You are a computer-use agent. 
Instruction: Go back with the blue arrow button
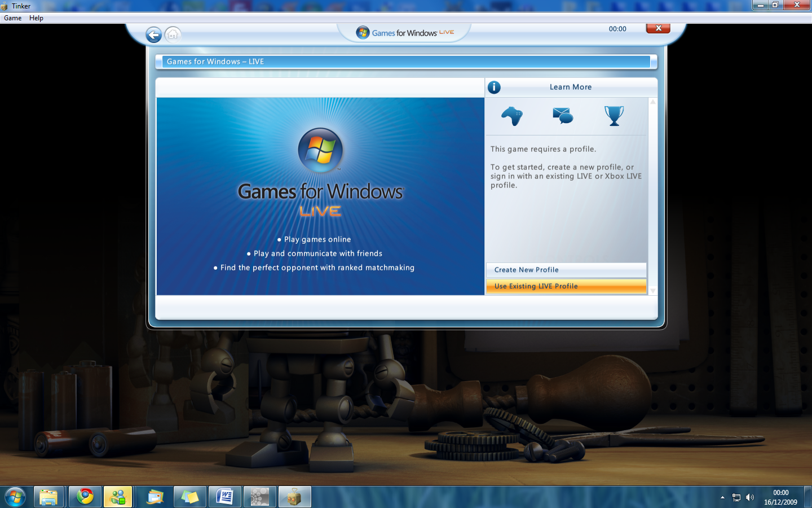point(153,35)
